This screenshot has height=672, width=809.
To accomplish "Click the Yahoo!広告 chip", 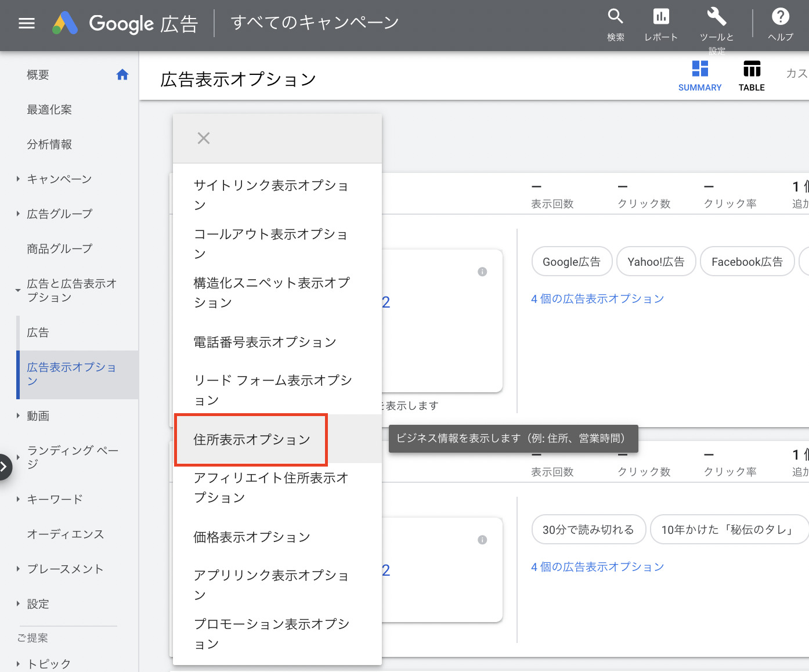I will (656, 261).
